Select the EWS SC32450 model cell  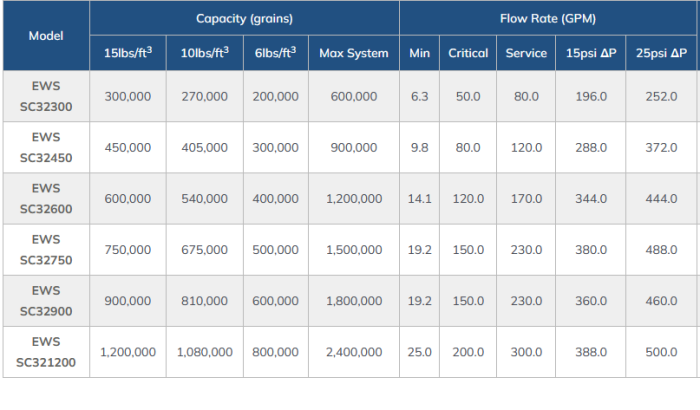[x=46, y=147]
